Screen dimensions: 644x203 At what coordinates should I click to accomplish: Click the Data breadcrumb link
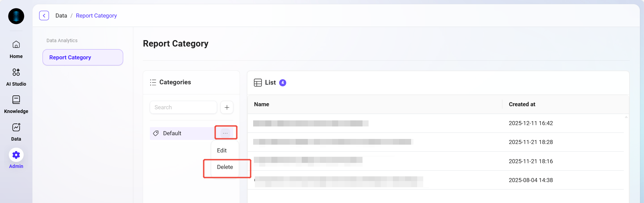[61, 16]
